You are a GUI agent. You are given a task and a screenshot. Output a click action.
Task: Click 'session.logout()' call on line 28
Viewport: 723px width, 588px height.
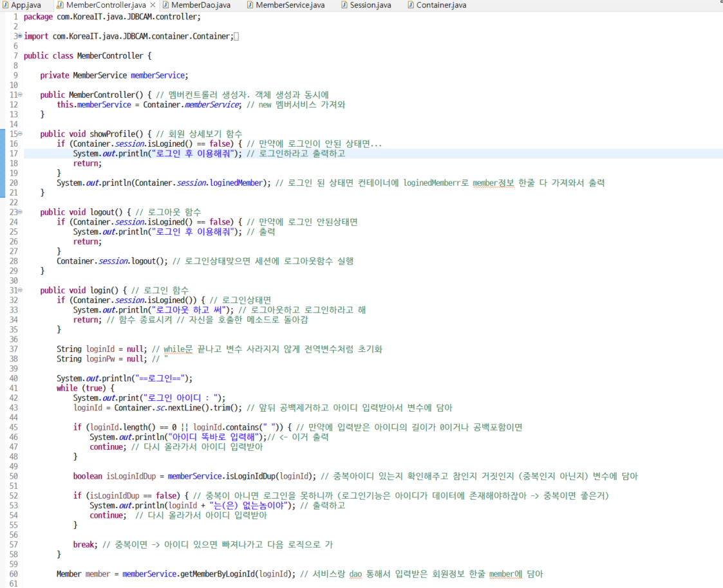(131, 261)
